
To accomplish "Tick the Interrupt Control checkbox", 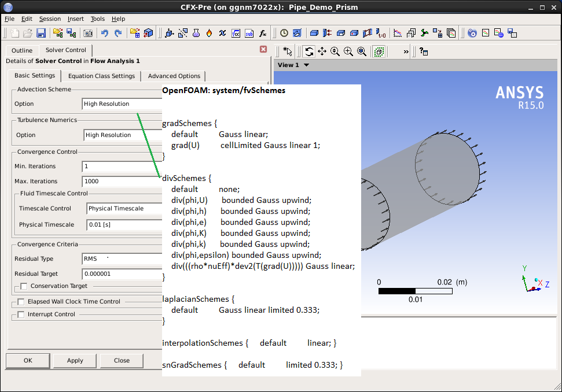I will click(21, 315).
